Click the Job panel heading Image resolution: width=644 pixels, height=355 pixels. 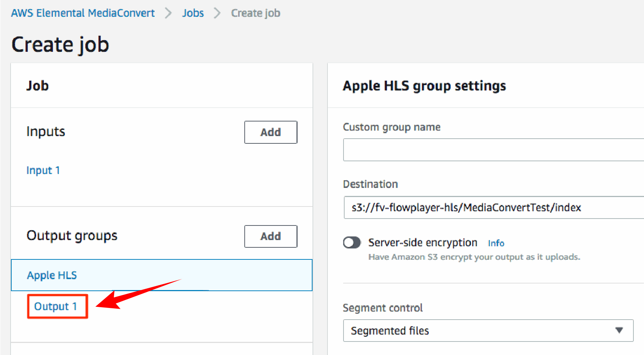coord(38,86)
